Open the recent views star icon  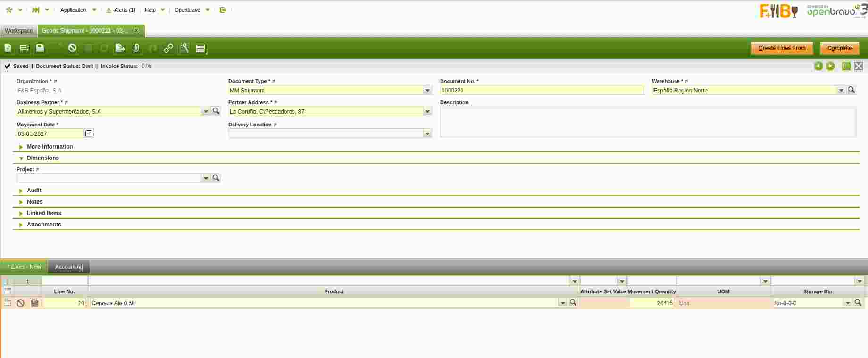pyautogui.click(x=9, y=10)
